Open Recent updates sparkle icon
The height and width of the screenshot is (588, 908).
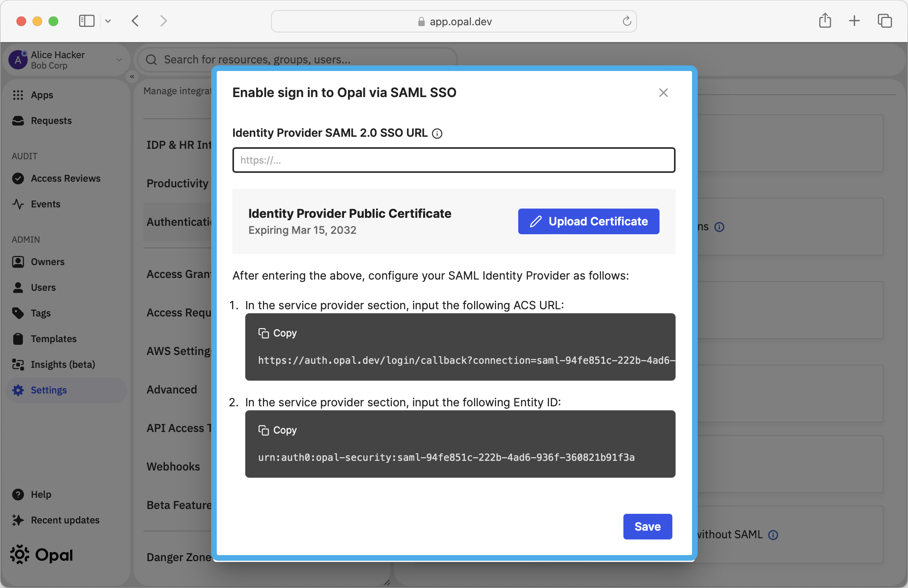click(x=18, y=520)
